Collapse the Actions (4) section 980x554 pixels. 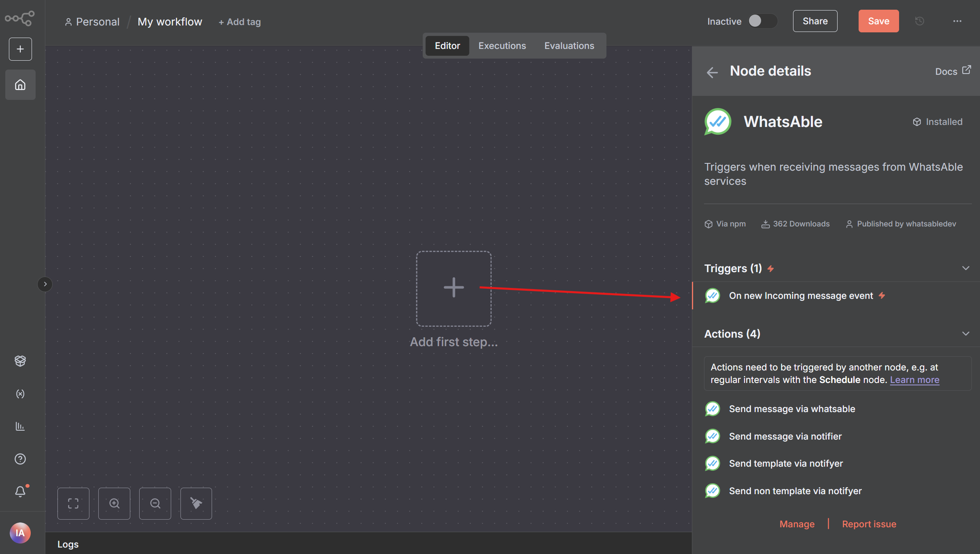(965, 334)
